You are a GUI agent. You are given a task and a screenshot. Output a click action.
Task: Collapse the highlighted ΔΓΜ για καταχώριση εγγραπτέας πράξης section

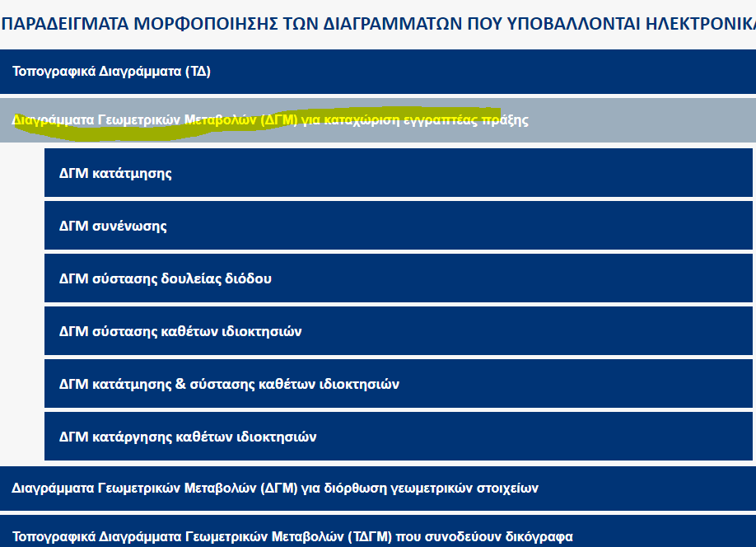coord(270,120)
